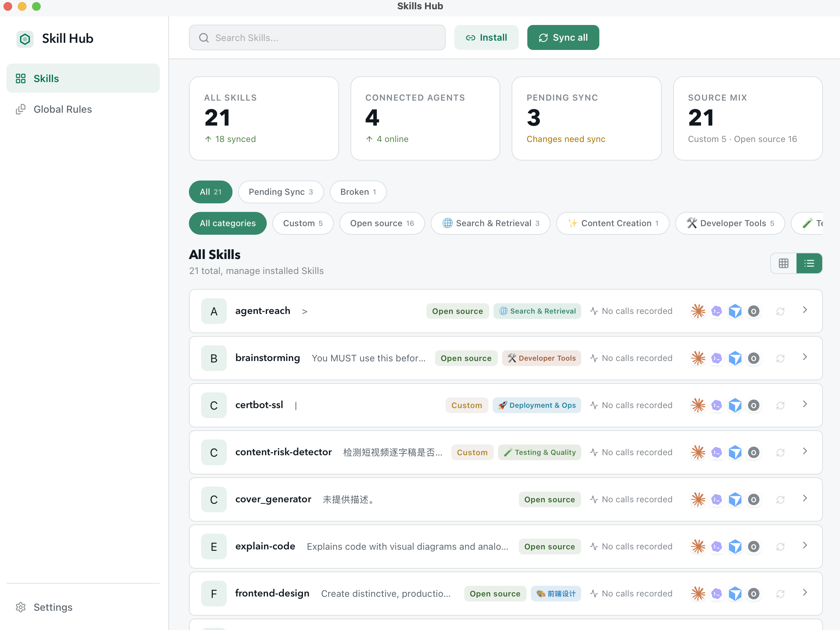Click the gray O icon on explain-code row
Image resolution: width=840 pixels, height=630 pixels.
tap(754, 547)
